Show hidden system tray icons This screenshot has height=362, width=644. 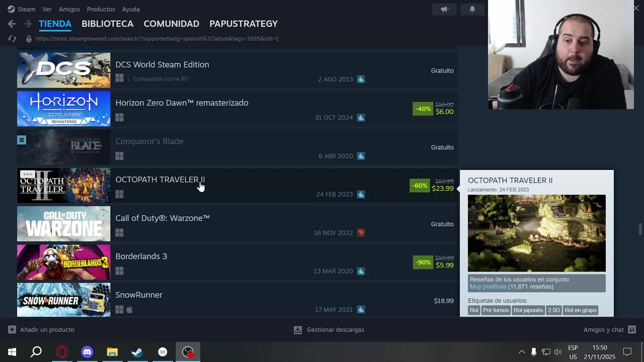(522, 352)
